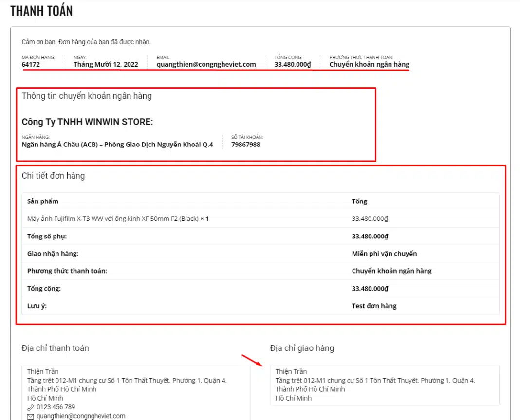Click billing email quangthien@congngheviet.com
This screenshot has height=420, width=520.
(x=81, y=416)
